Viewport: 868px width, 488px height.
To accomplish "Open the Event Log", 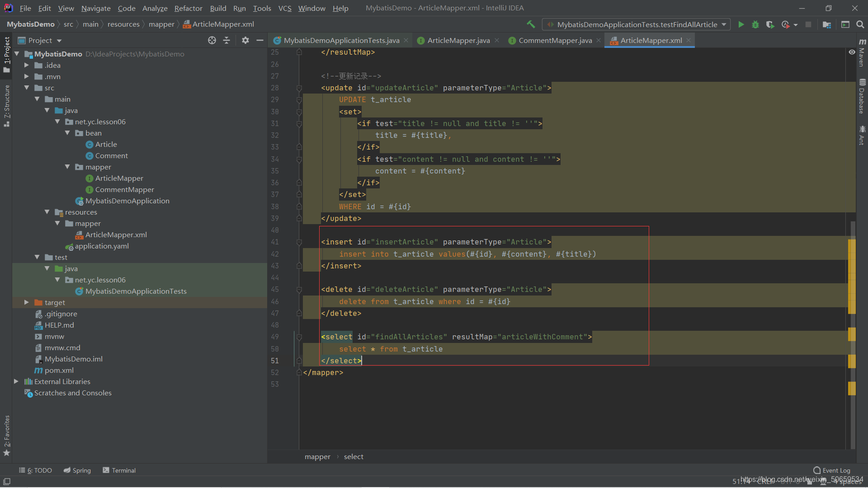I will (x=832, y=470).
